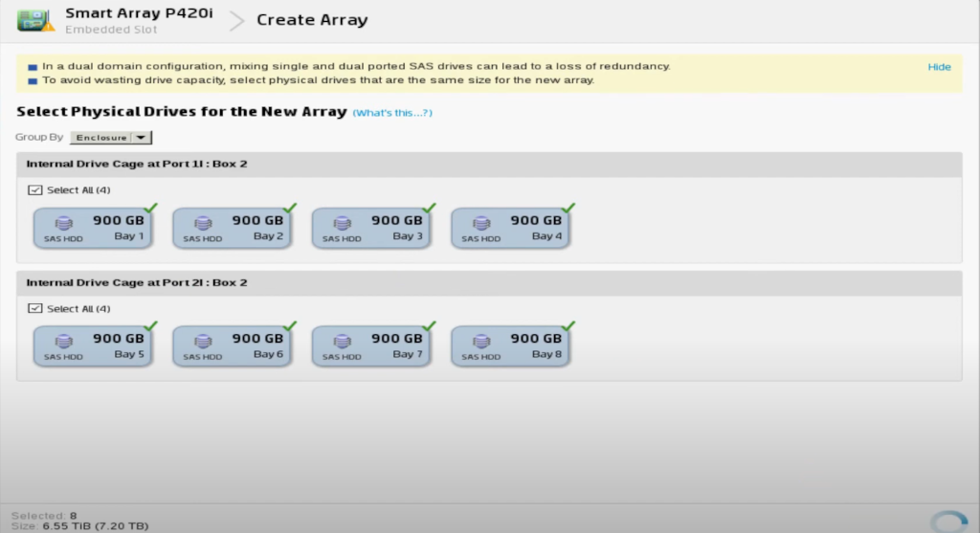Click the dual domain configuration warning text
Viewport: 980px width, 533px height.
pos(356,66)
